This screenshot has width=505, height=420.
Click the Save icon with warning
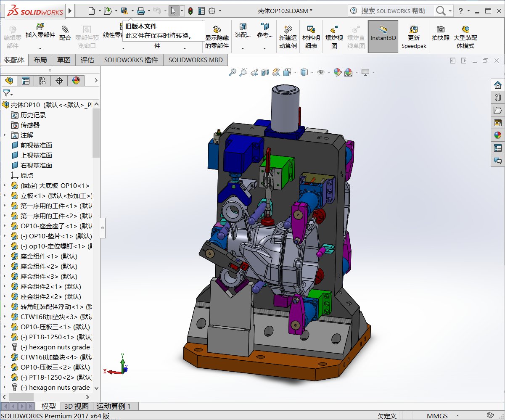coord(124,11)
